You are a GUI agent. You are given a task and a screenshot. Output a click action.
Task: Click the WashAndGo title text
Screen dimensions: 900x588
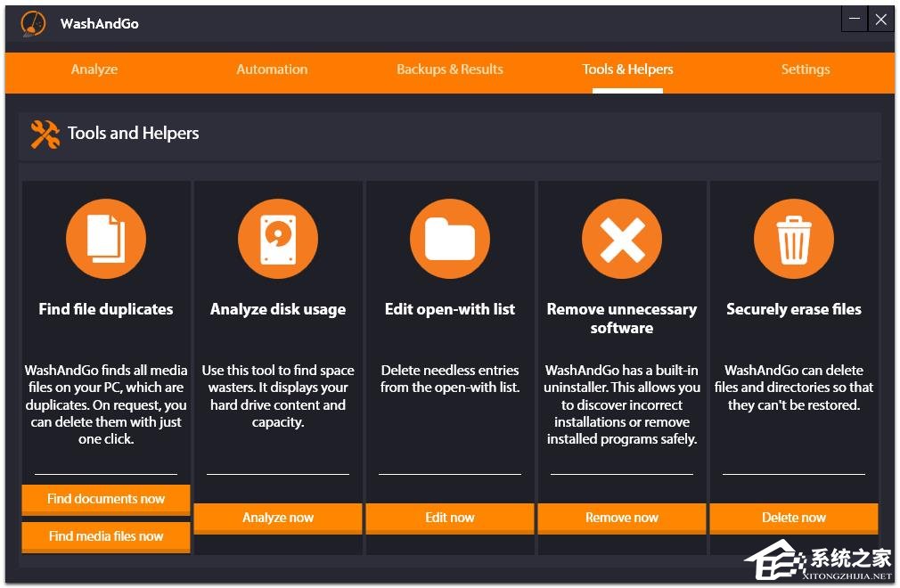[99, 23]
